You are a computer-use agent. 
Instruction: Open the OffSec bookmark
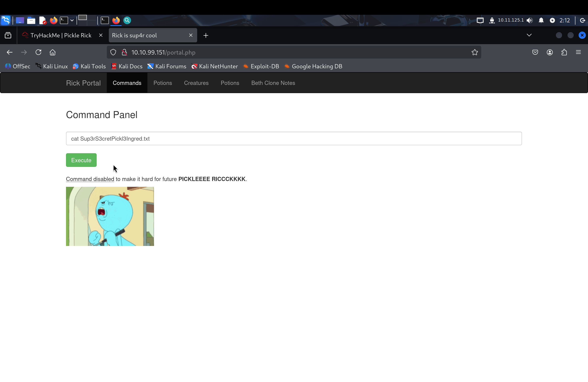(18, 66)
